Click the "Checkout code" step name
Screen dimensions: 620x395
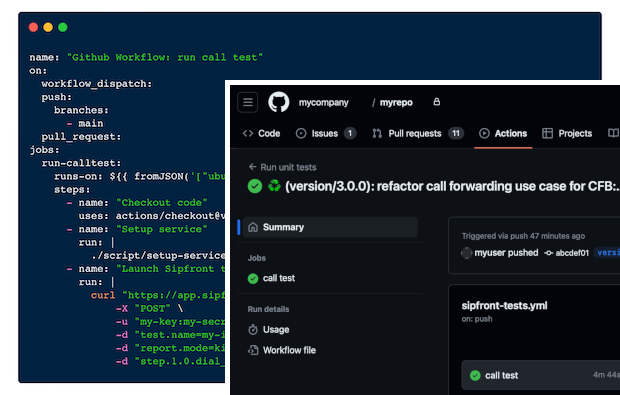coord(162,203)
